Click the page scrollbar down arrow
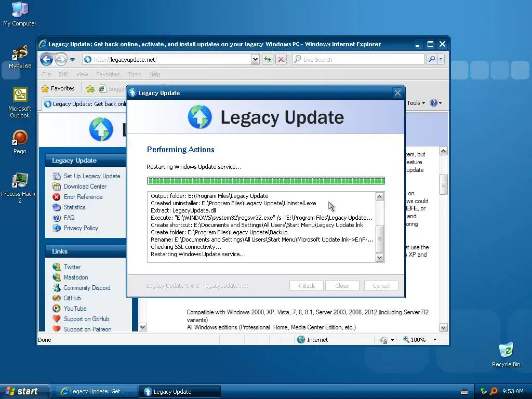 444,327
